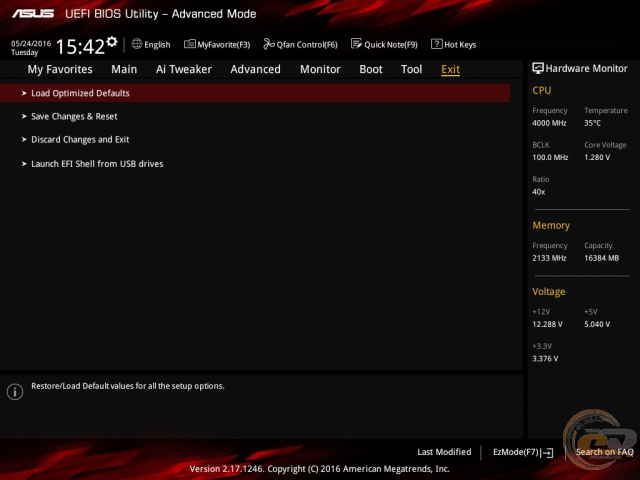
Task: Expand arrow beside Launch EFI Shell
Action: tap(24, 164)
